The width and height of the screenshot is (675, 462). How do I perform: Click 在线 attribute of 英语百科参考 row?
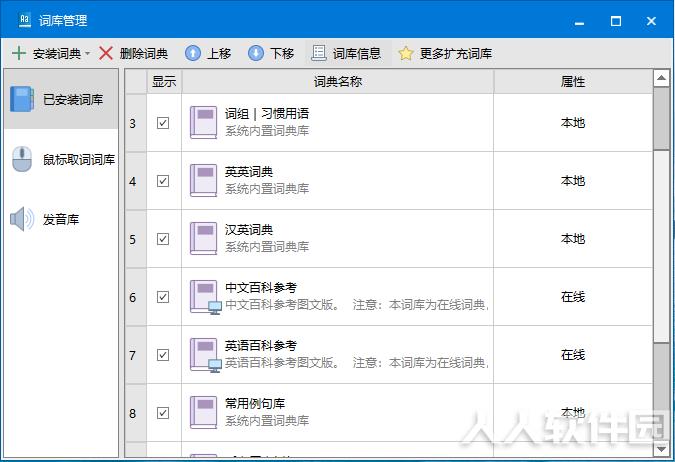point(573,355)
